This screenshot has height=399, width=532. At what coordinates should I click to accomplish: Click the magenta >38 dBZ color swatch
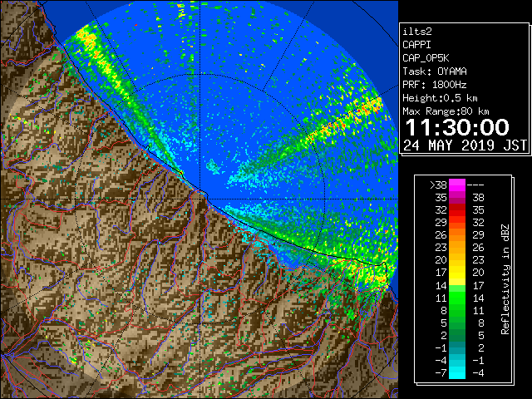pyautogui.click(x=457, y=185)
